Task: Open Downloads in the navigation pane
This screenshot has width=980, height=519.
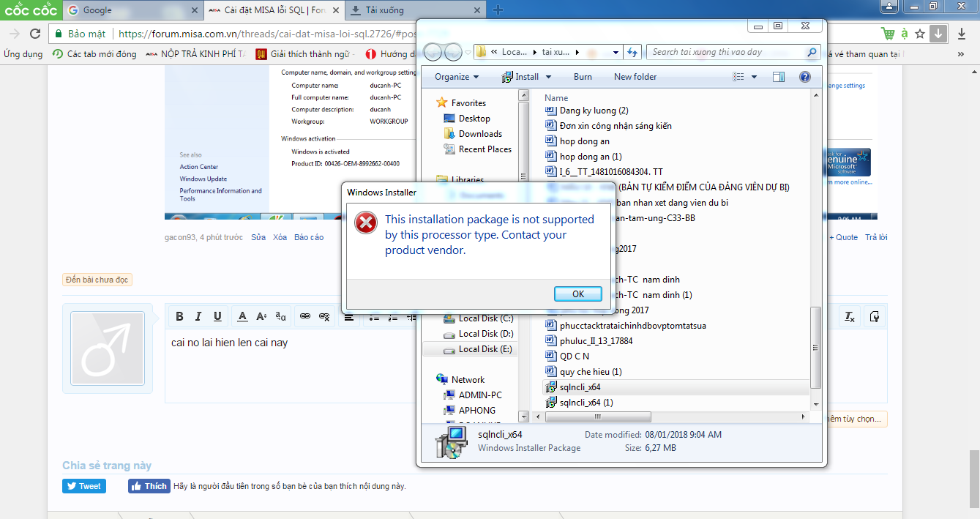Action: [x=473, y=134]
